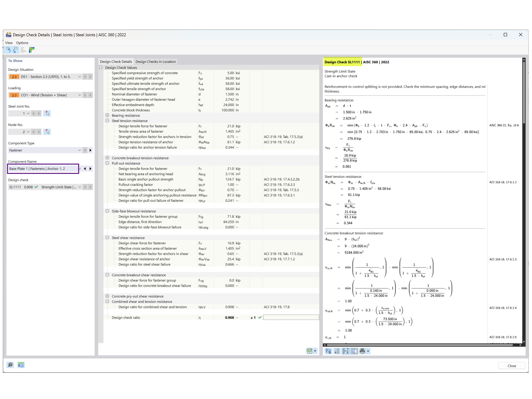Open the Design check SL1111 dropdown
532x399 pixels.
click(x=79, y=187)
